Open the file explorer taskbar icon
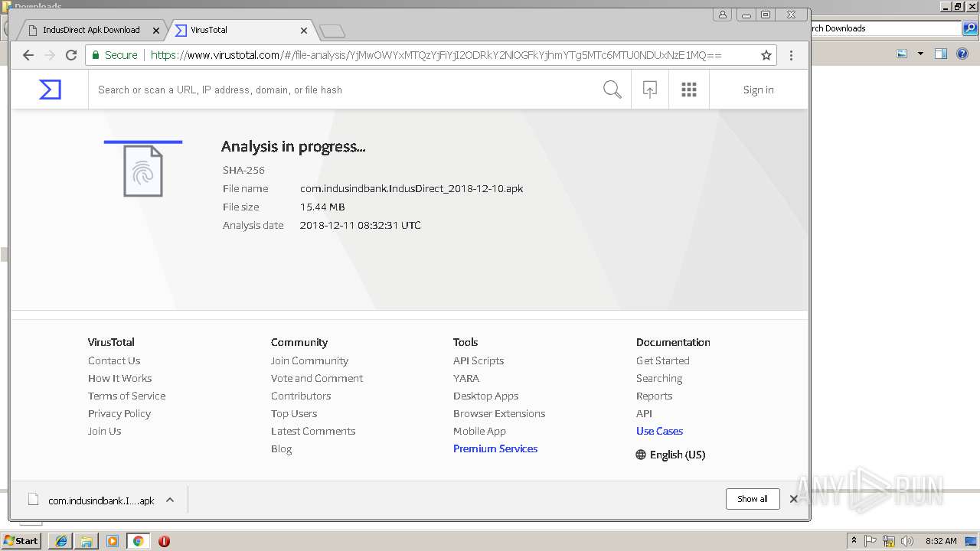 tap(87, 541)
